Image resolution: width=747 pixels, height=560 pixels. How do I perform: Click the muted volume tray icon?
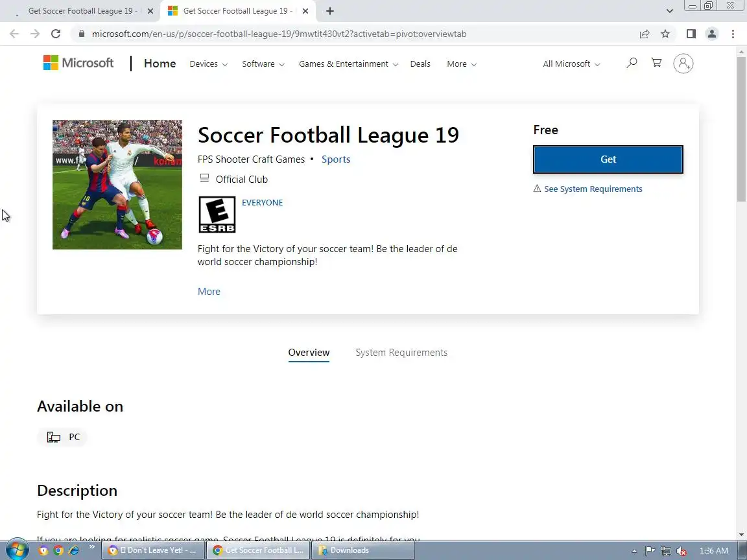click(682, 551)
